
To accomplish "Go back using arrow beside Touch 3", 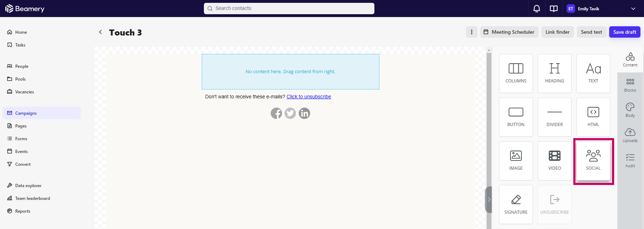I will (x=101, y=32).
